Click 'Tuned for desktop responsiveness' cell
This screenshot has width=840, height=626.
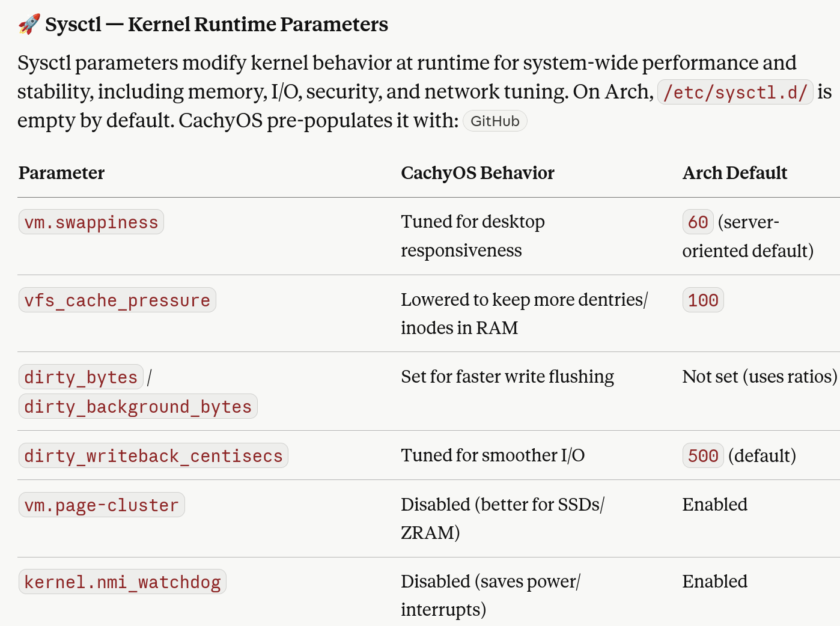click(x=473, y=236)
